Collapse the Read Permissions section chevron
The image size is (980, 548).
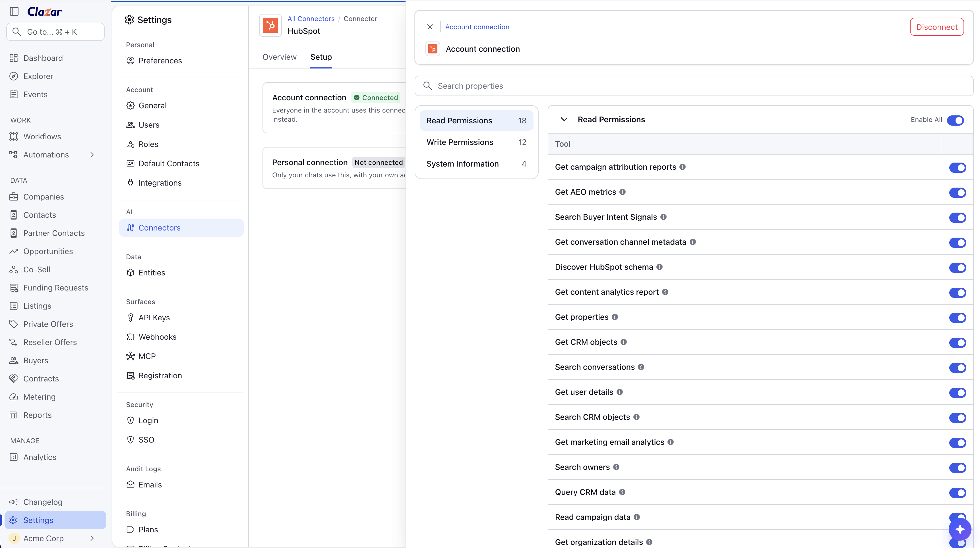tap(564, 119)
